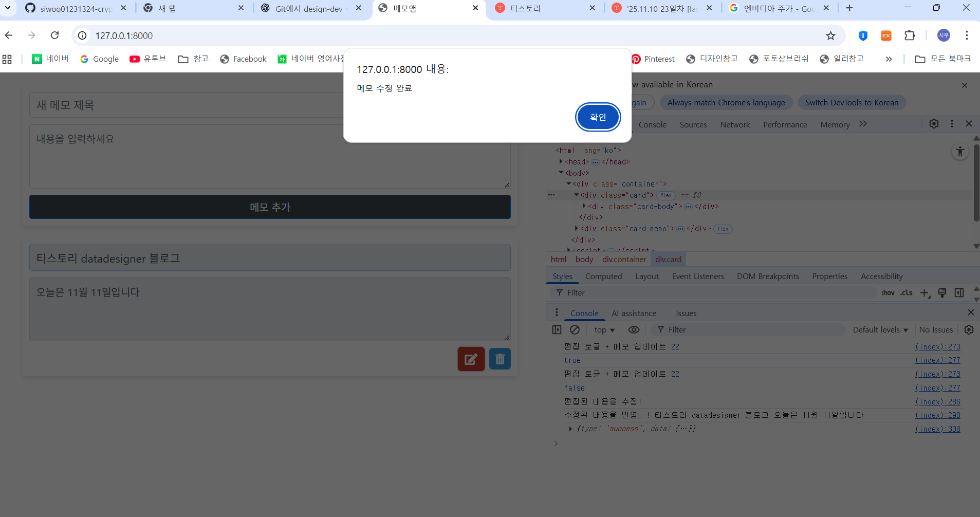The image size is (980, 517).
Task: Click Switch DevTools to Korean button
Action: [x=852, y=103]
